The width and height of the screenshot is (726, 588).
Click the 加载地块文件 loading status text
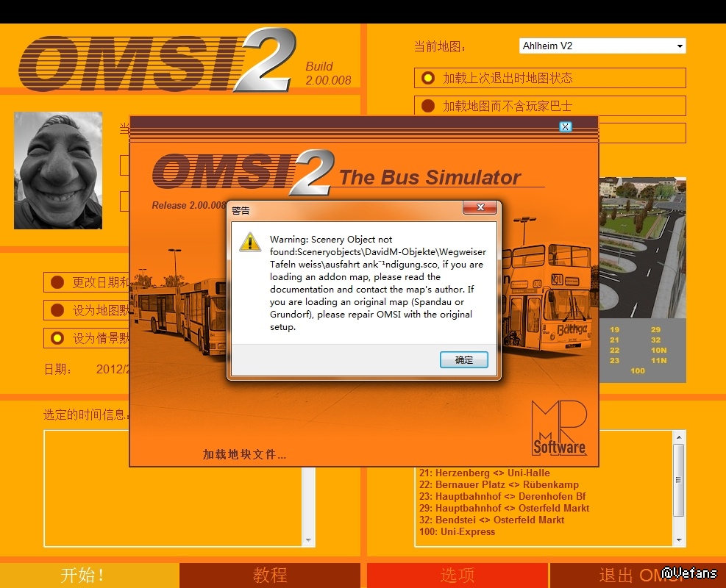(x=244, y=454)
